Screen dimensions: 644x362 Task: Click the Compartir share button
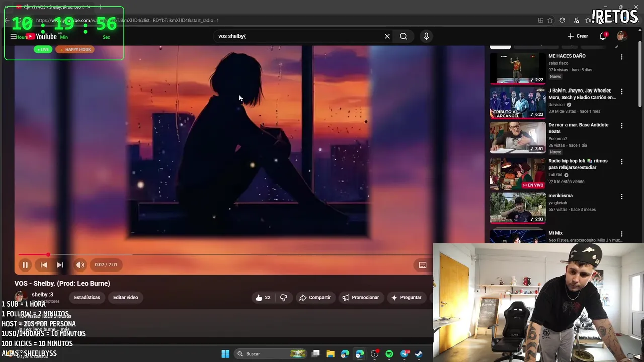315,298
